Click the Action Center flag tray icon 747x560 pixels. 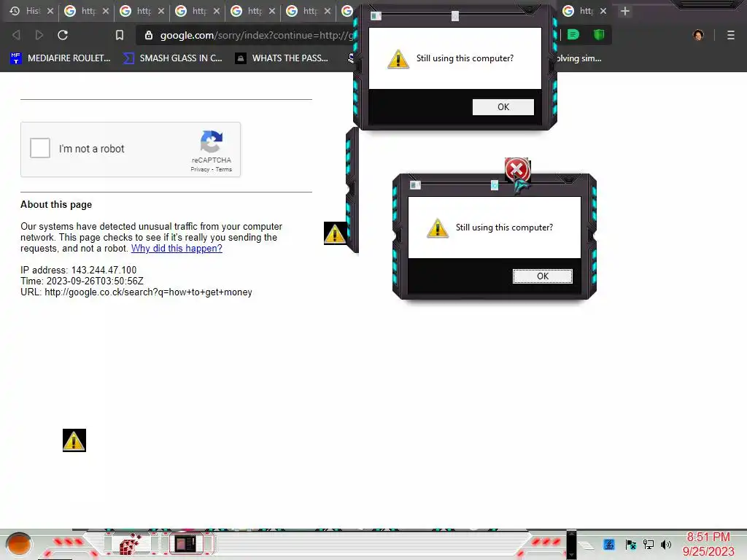[630, 544]
